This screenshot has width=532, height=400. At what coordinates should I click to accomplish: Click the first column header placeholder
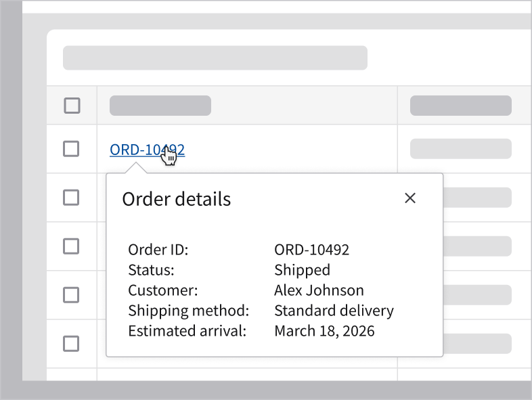click(160, 106)
